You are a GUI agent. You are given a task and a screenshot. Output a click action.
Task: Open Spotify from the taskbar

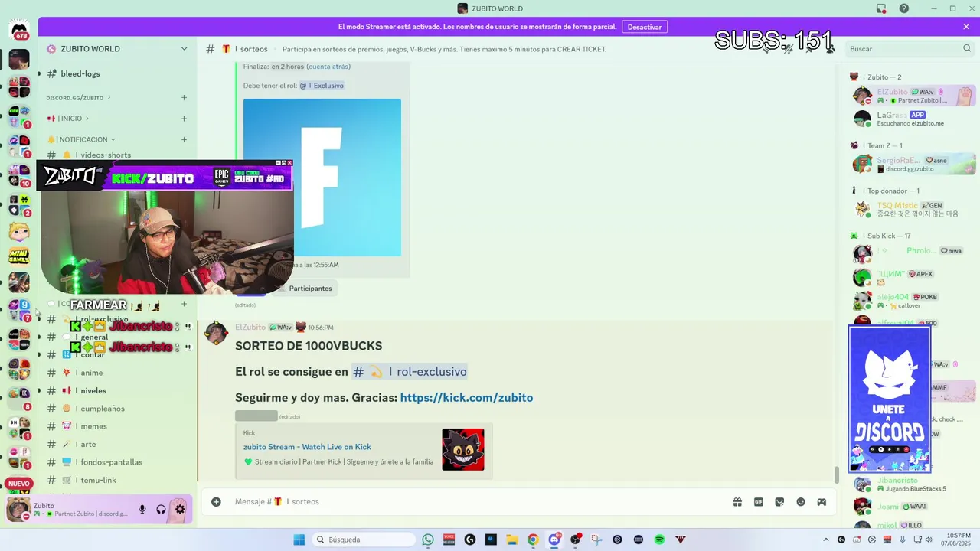(x=659, y=540)
